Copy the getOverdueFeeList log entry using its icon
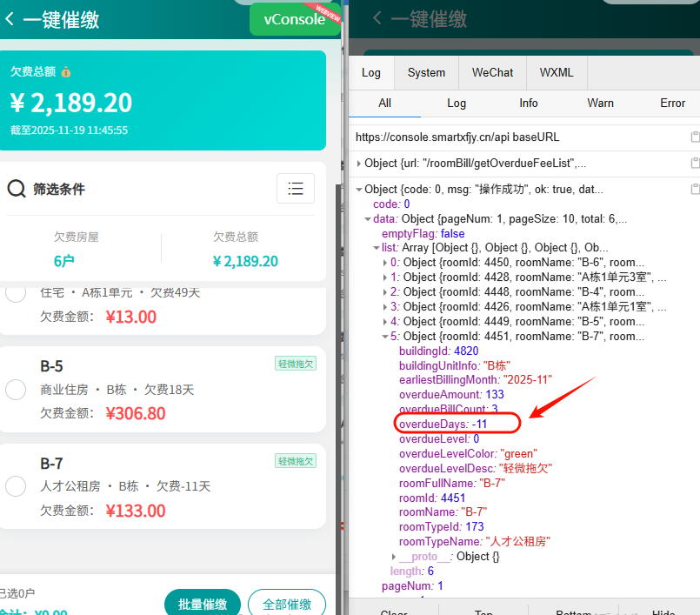700x615 pixels. tap(694, 164)
